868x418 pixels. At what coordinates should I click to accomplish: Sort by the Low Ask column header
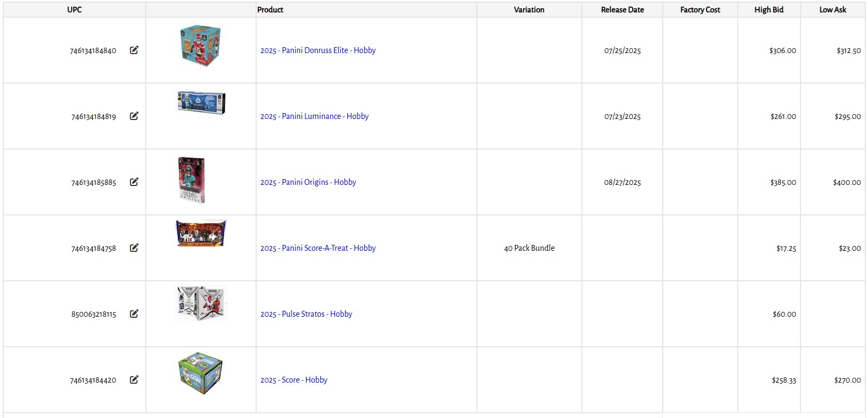833,10
